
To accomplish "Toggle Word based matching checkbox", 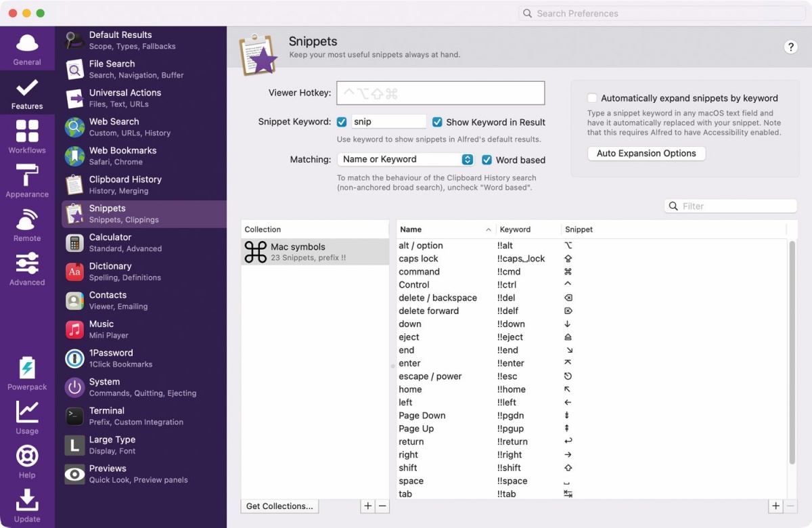I will [x=487, y=160].
